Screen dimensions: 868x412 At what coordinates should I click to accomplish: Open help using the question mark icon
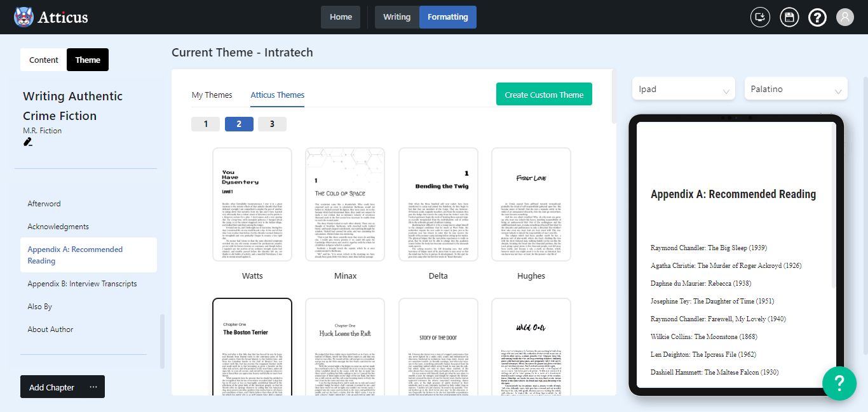click(817, 17)
